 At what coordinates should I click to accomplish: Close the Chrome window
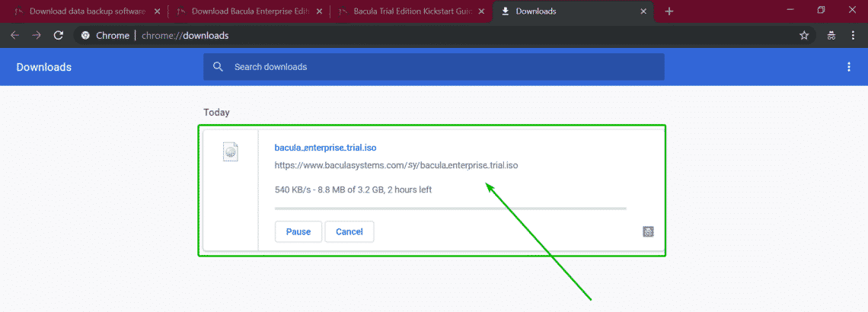[x=852, y=11]
